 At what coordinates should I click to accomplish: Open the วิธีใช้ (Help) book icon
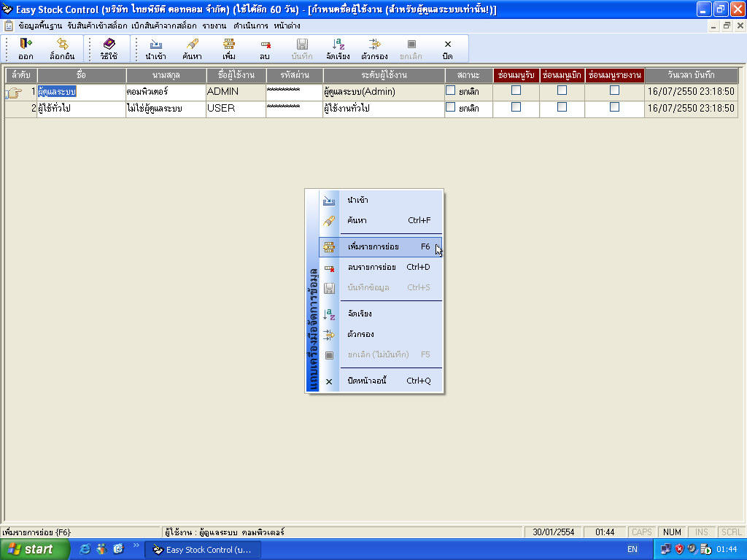109,49
